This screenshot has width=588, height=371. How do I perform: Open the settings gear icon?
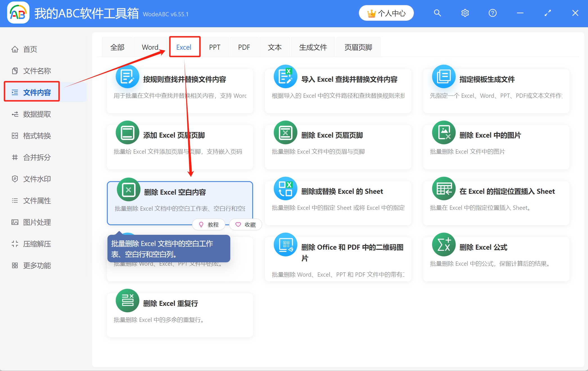(x=465, y=13)
